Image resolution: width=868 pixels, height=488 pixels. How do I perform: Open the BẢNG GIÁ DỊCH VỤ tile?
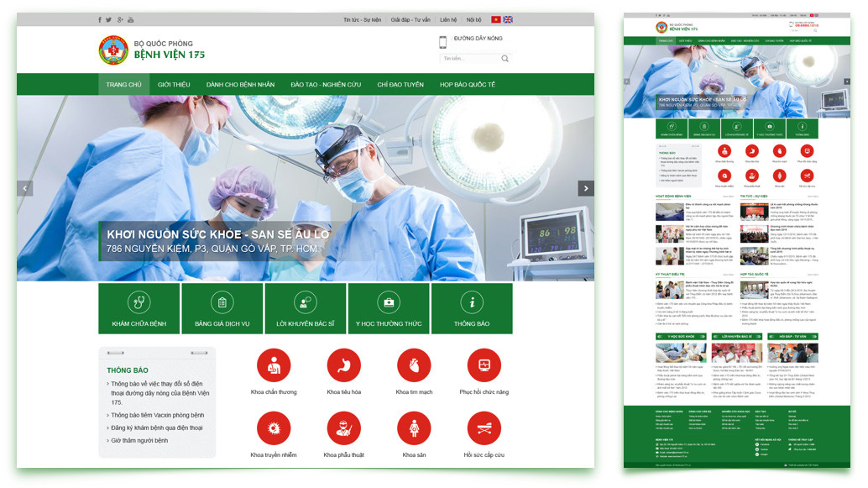(222, 309)
